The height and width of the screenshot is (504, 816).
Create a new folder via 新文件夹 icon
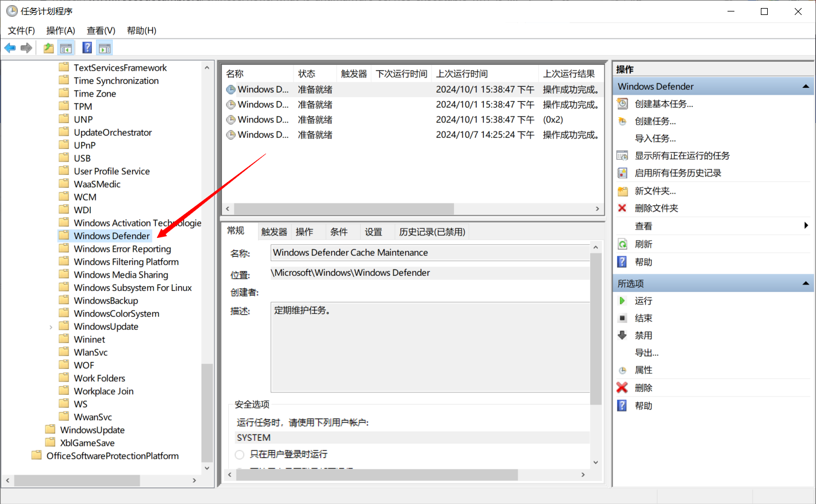[622, 190]
